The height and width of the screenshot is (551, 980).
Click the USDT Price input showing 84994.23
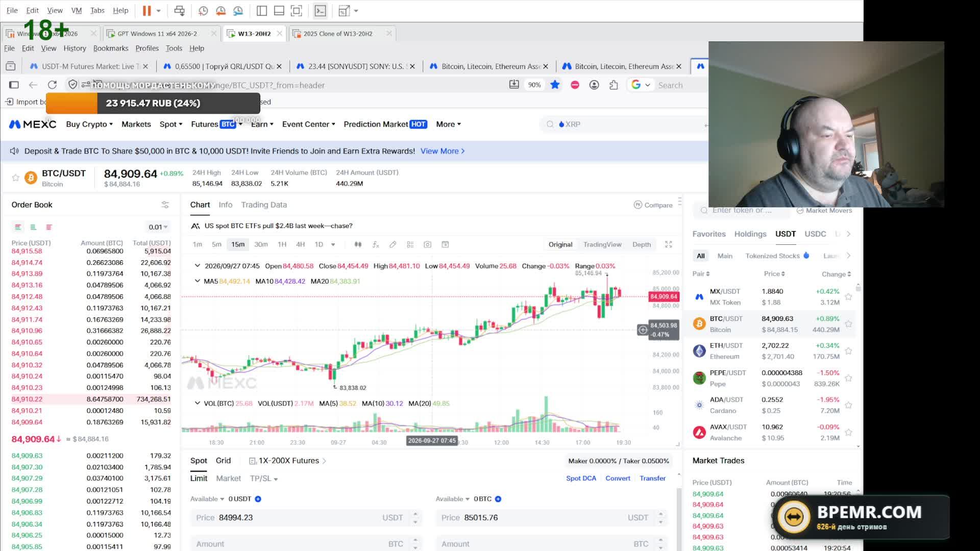pos(307,517)
